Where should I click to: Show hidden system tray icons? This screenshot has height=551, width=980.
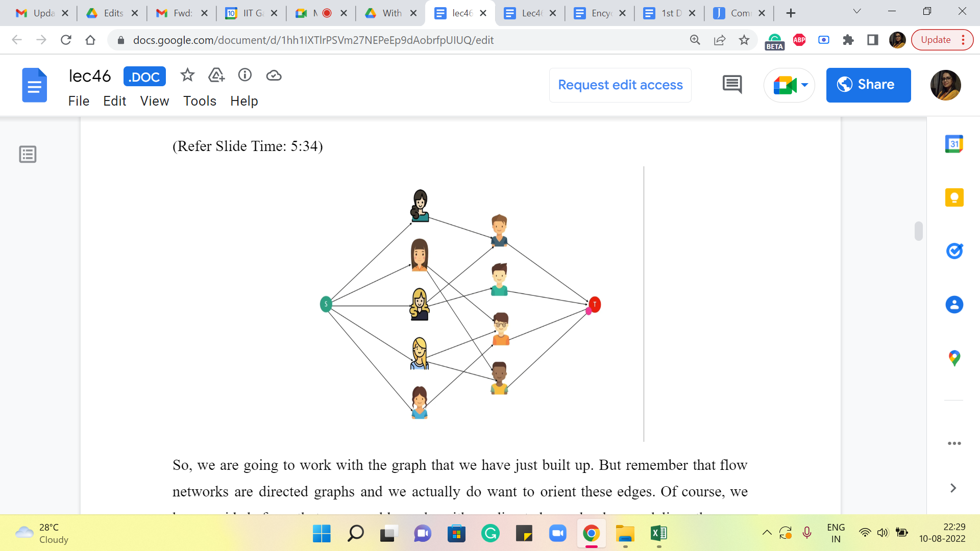(x=767, y=533)
